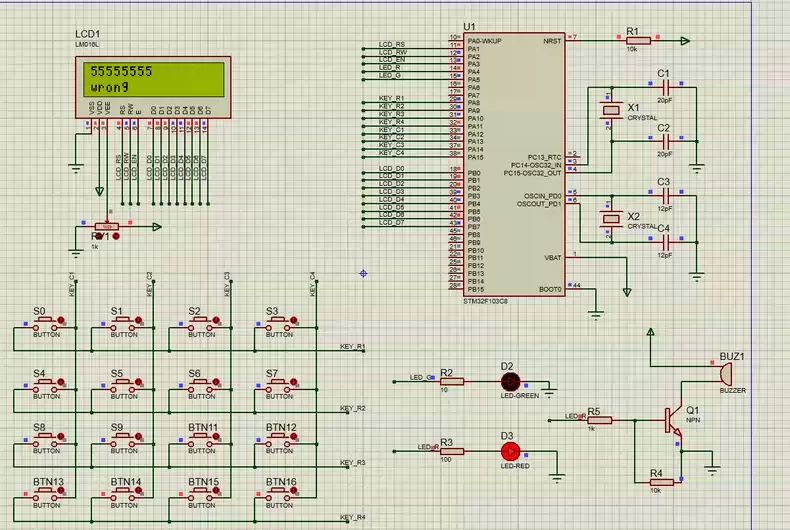Select capacitor C3
The image size is (790, 530).
click(x=666, y=195)
